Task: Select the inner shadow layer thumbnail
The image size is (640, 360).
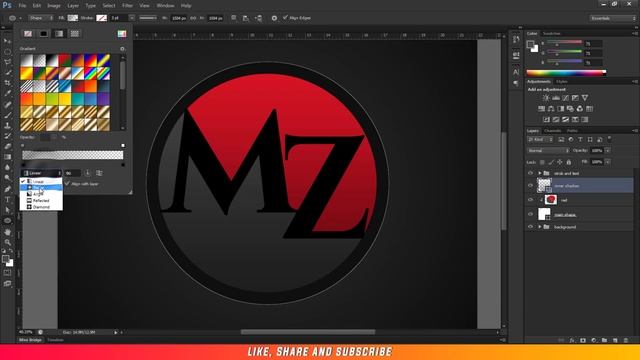Action: click(x=544, y=186)
